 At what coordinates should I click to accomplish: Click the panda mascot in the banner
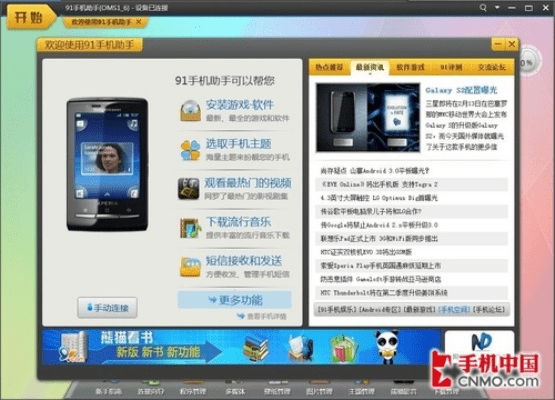point(387,346)
